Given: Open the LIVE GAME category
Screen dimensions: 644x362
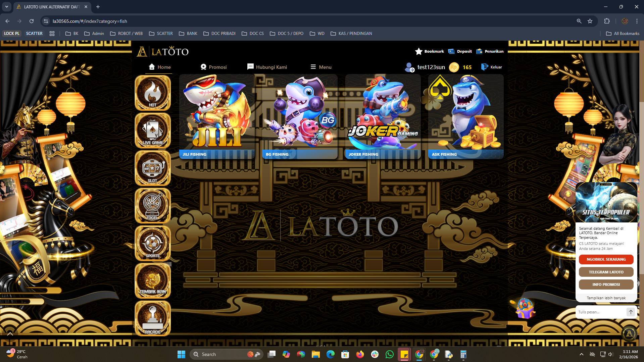Looking at the screenshot, I should click(x=153, y=131).
